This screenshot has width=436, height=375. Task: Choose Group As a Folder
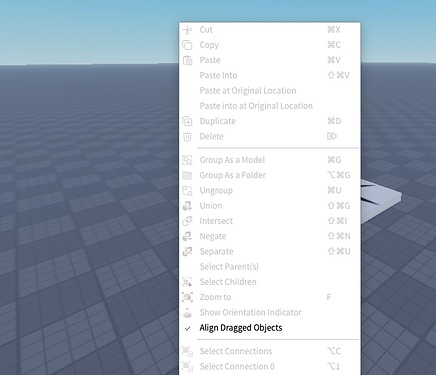pyautogui.click(x=270, y=175)
